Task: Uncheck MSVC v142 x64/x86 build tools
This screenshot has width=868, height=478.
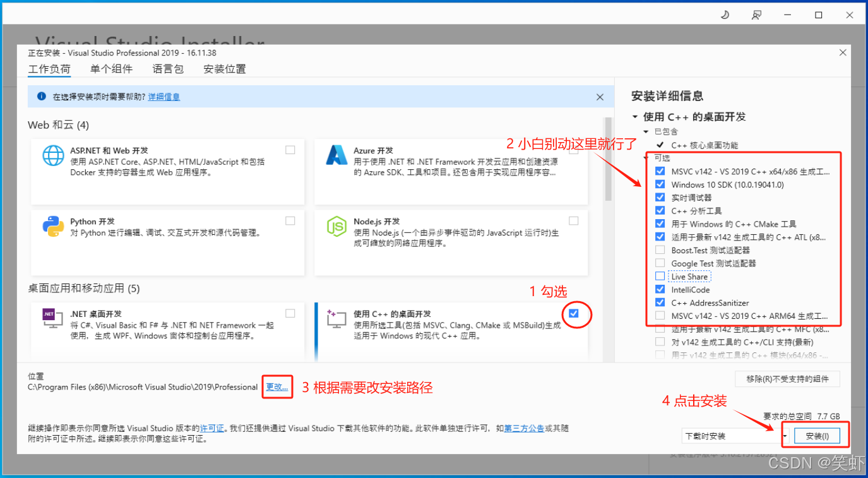Action: pos(660,171)
